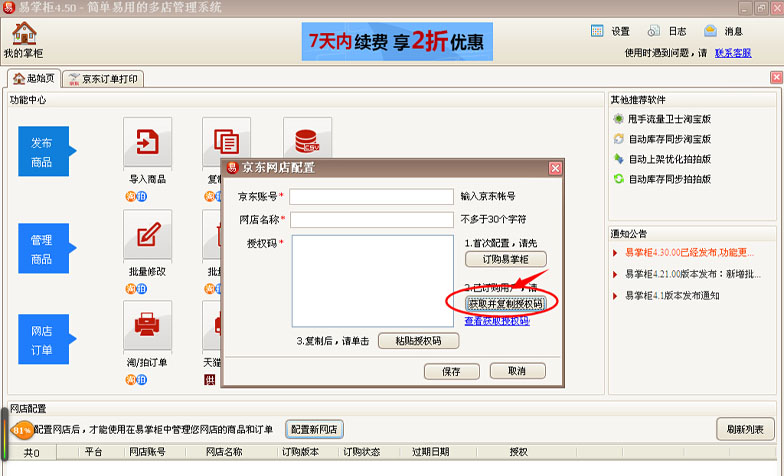Click the 平台 column header
This screenshot has width=784, height=476.
tap(94, 452)
